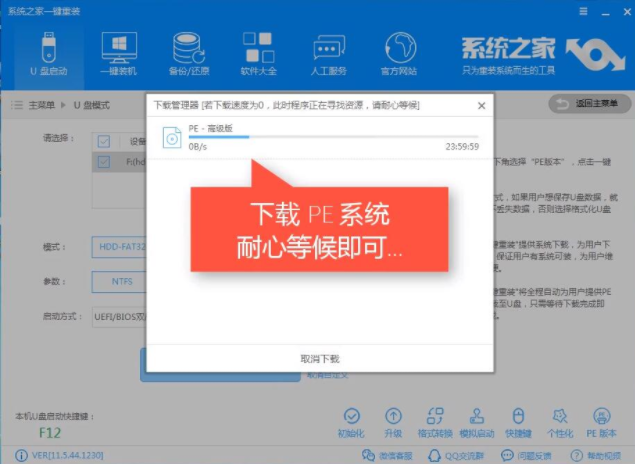Click the PE download progress bar
Screen dimensions: 635x464
333,137
